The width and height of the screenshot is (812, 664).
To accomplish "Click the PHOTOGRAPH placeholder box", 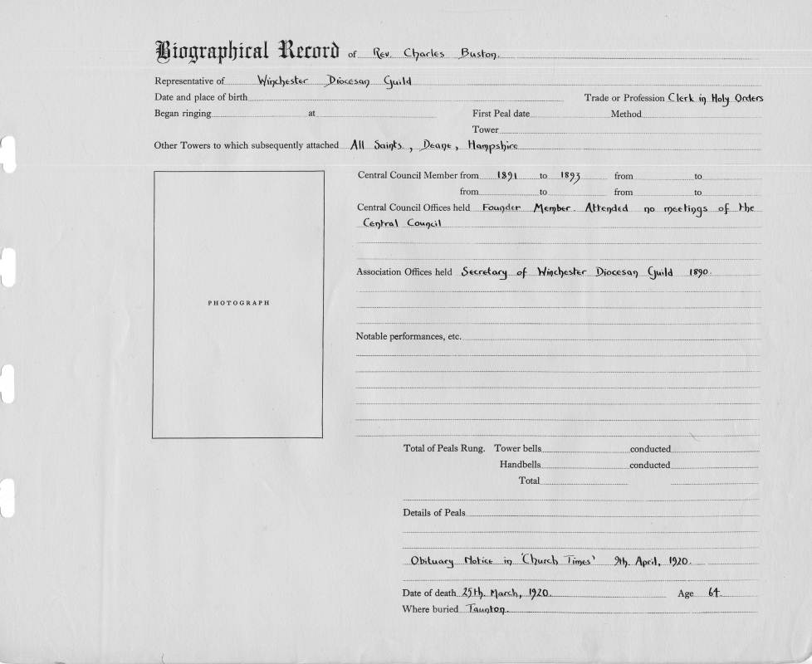I will click(237, 304).
